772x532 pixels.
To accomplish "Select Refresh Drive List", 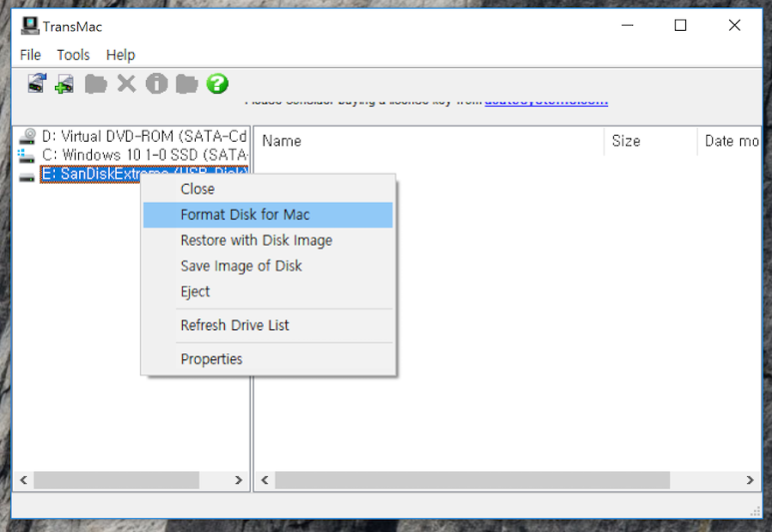I will (268, 325).
